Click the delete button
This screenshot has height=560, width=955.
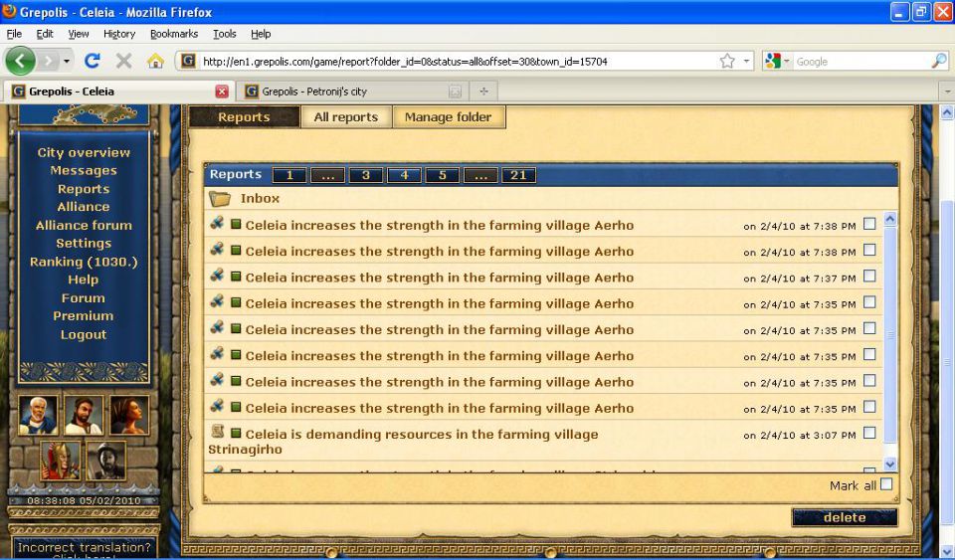pos(845,517)
